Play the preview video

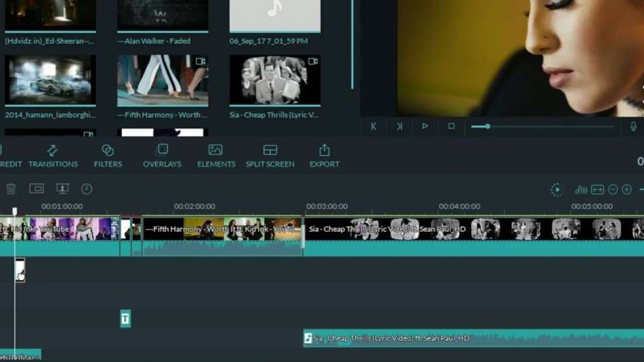tap(425, 126)
